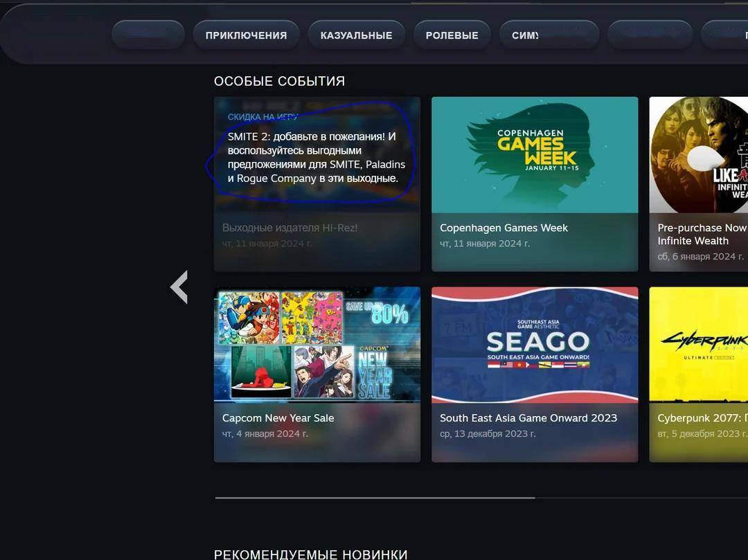Screen dimensions: 748x560
Task: Click the left carousel arrow chevron
Action: (x=179, y=287)
